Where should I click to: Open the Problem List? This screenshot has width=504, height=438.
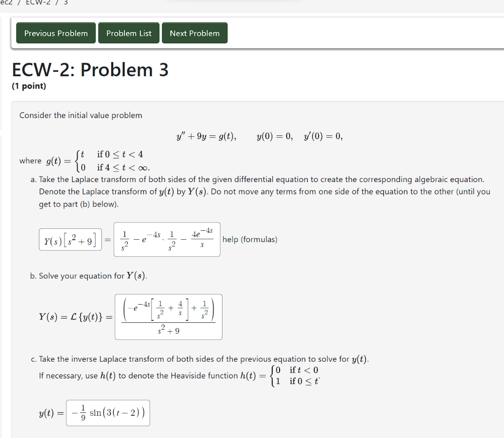pos(128,32)
